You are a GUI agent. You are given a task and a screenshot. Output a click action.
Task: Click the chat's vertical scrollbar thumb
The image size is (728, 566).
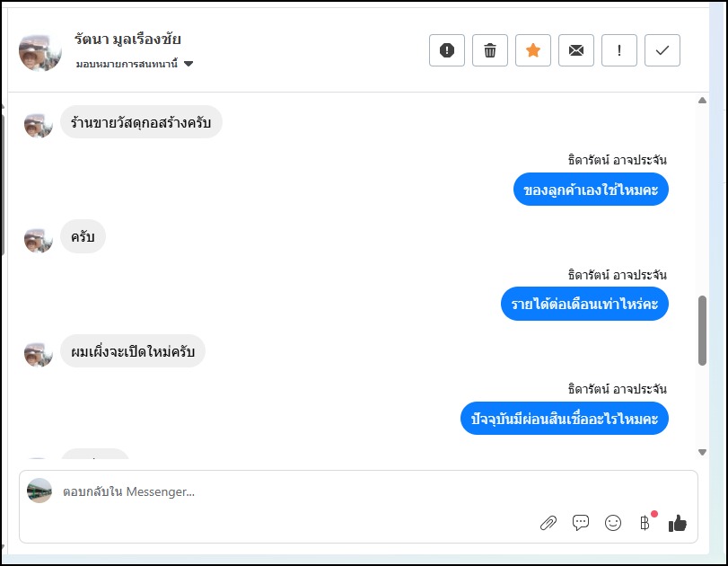702,330
